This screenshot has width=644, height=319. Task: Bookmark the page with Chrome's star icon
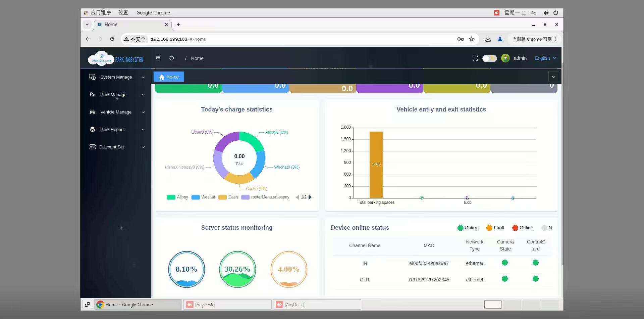[471, 39]
